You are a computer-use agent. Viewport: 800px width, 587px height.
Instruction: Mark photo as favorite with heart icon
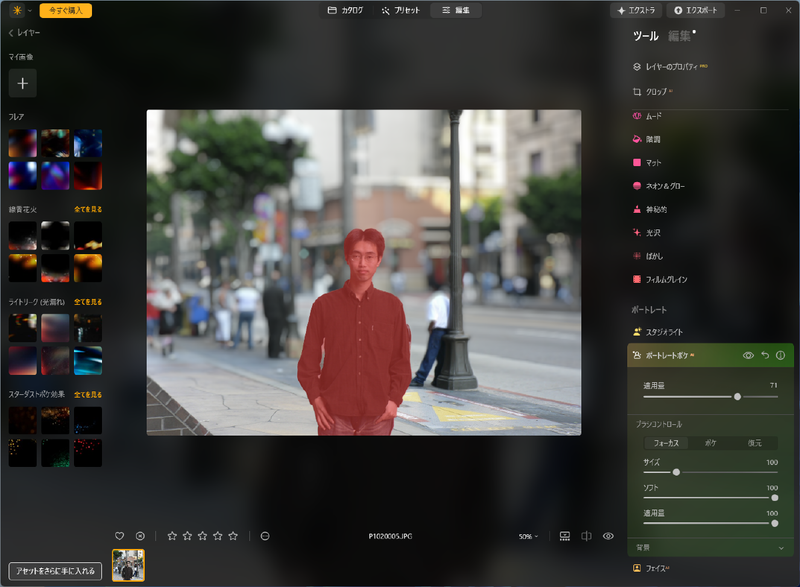[119, 536]
